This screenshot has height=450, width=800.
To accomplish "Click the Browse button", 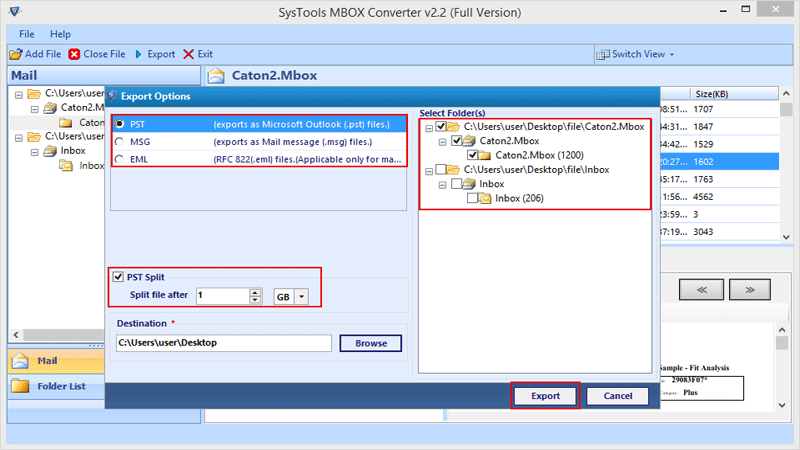I will (x=371, y=343).
